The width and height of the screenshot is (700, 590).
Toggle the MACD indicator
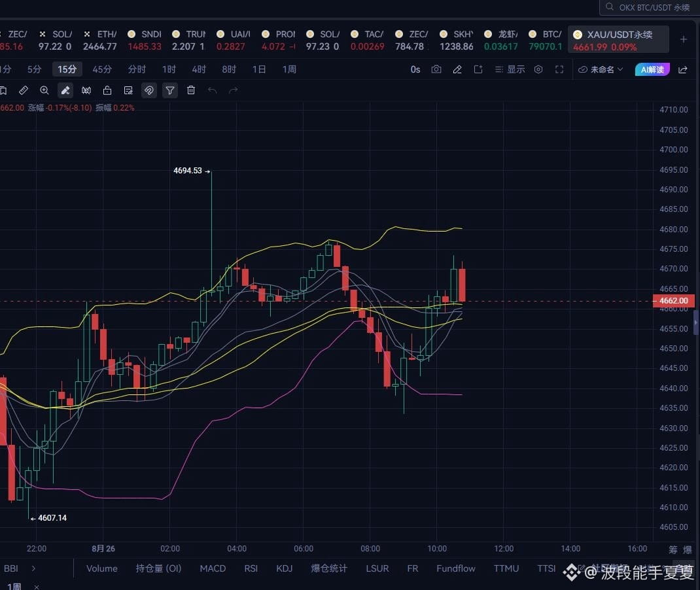pyautogui.click(x=213, y=568)
